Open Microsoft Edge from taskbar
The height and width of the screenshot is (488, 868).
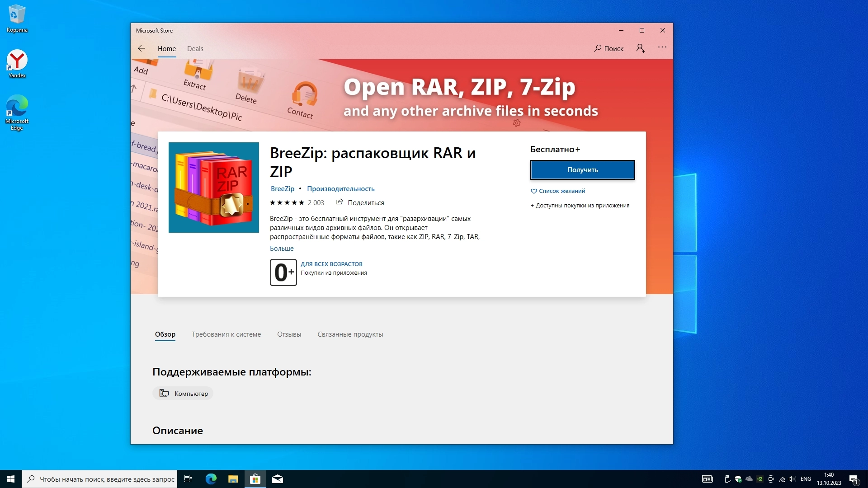[211, 479]
